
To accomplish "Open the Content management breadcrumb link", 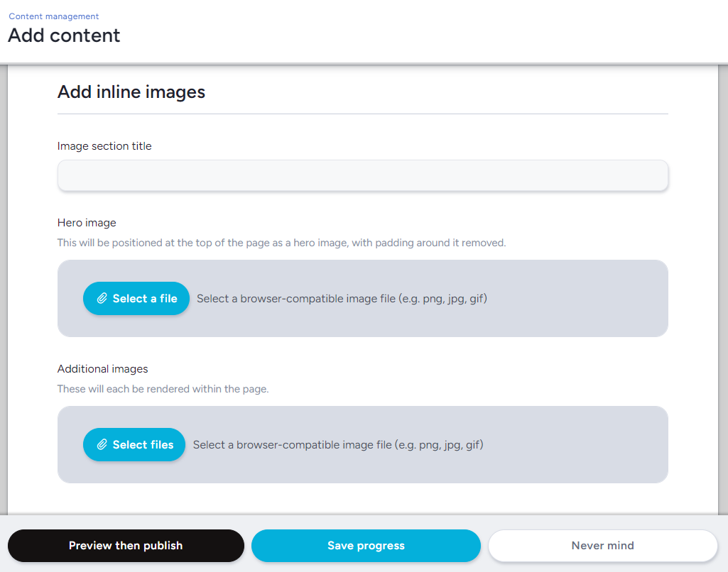I will pos(54,16).
